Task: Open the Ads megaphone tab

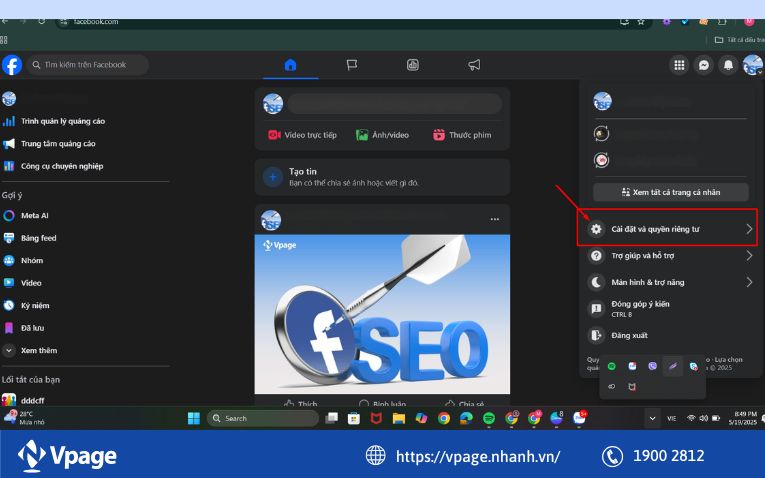Action: (474, 65)
